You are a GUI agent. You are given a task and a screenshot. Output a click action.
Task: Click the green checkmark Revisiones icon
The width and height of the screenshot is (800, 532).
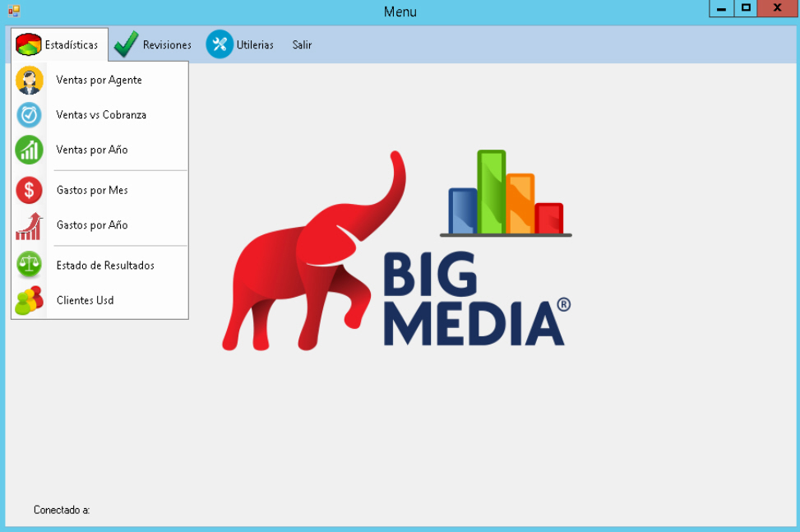pyautogui.click(x=126, y=45)
